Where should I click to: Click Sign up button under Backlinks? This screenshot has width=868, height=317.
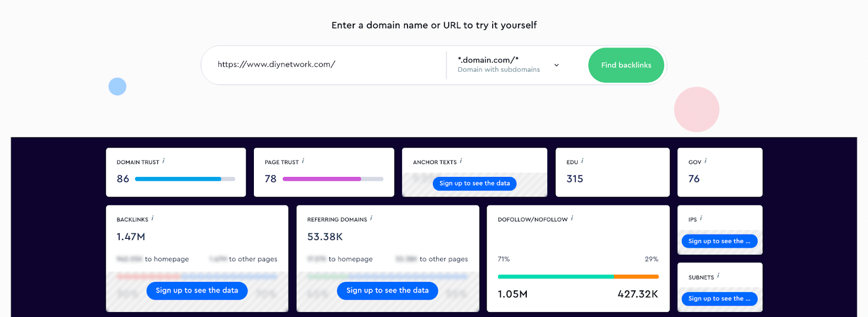pos(197,290)
